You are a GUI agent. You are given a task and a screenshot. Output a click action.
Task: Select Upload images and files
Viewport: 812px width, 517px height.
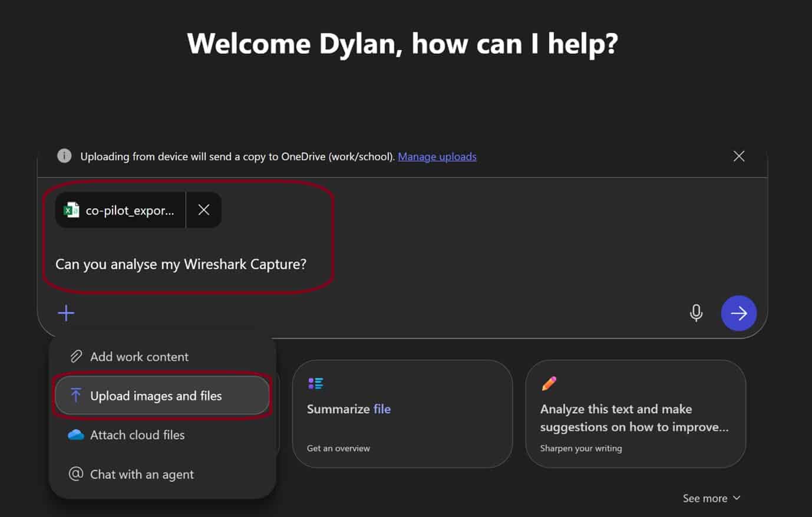pyautogui.click(x=162, y=396)
